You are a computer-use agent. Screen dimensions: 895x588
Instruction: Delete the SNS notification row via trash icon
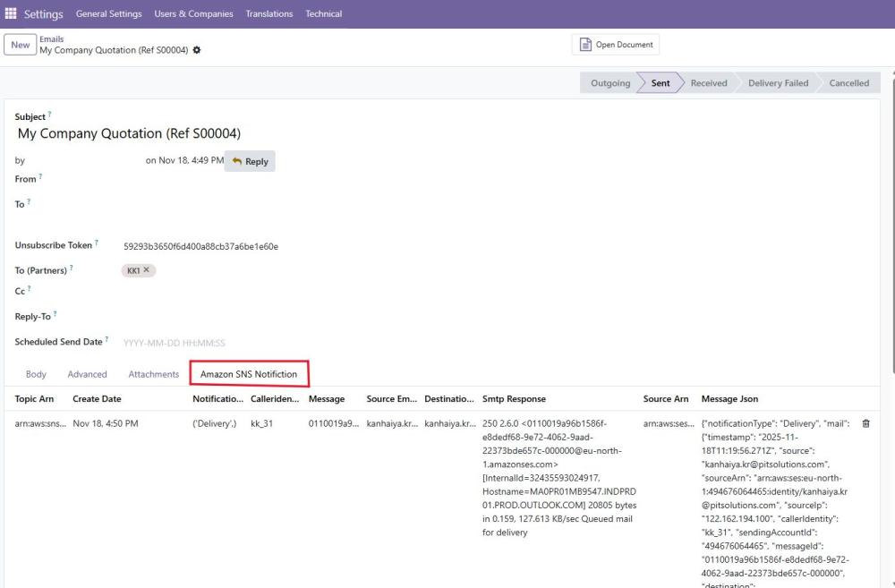(x=865, y=423)
